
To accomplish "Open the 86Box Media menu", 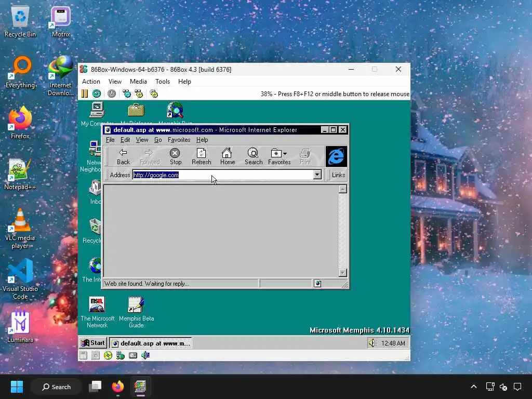I will pos(138,82).
